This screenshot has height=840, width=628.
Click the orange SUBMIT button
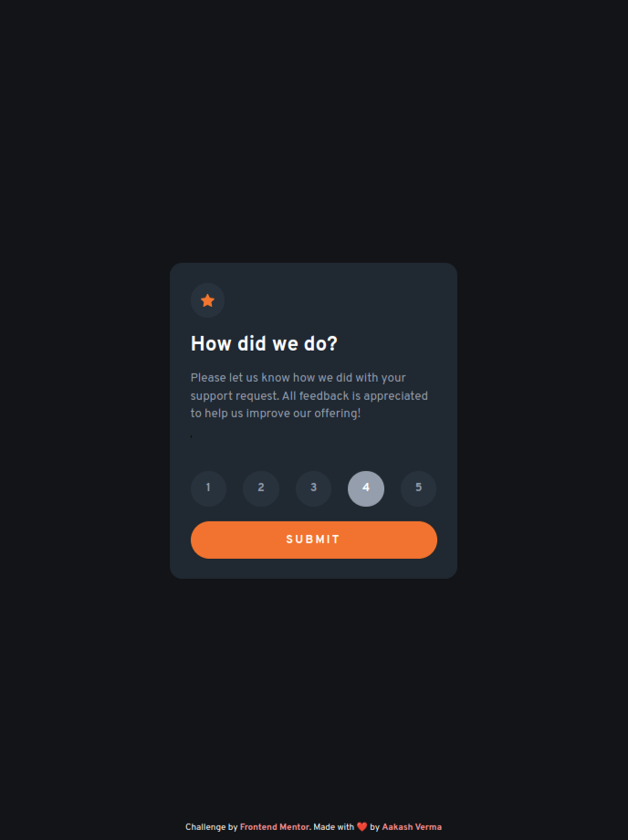tap(314, 540)
